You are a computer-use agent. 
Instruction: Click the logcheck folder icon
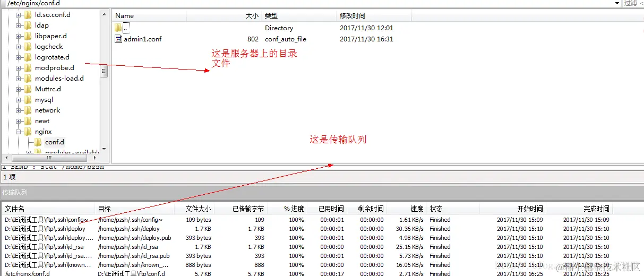point(28,47)
